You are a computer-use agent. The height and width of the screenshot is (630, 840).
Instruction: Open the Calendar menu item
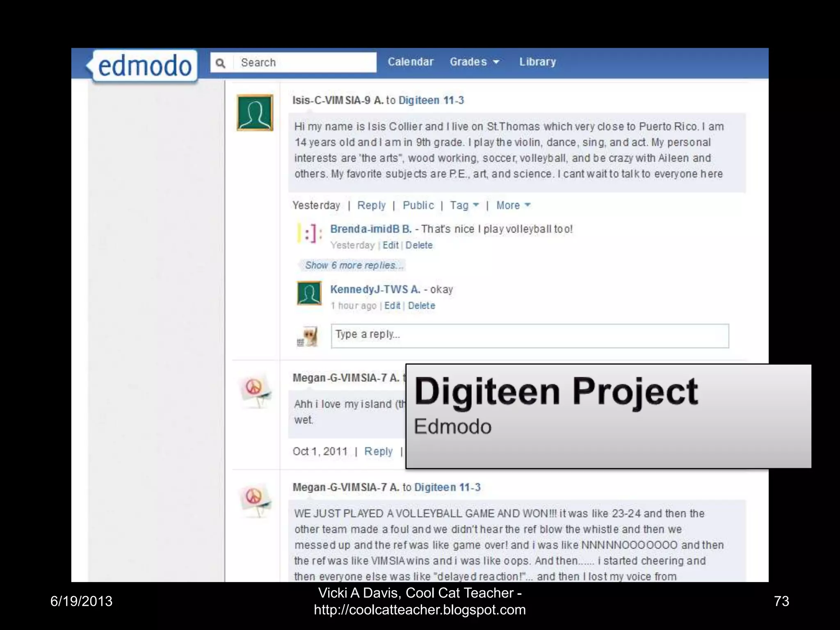tap(410, 62)
